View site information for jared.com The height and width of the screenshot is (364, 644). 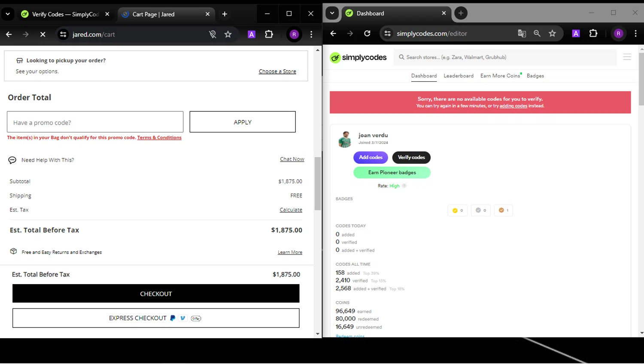tap(63, 34)
